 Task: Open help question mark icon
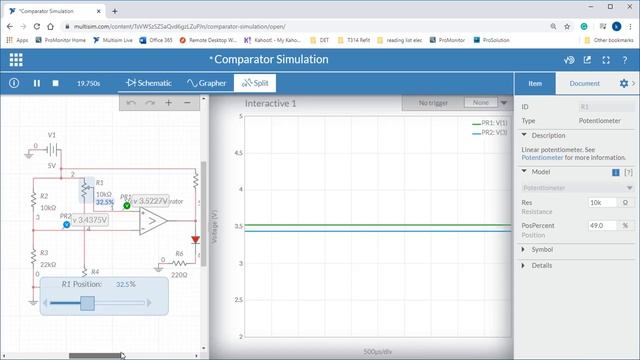624,60
